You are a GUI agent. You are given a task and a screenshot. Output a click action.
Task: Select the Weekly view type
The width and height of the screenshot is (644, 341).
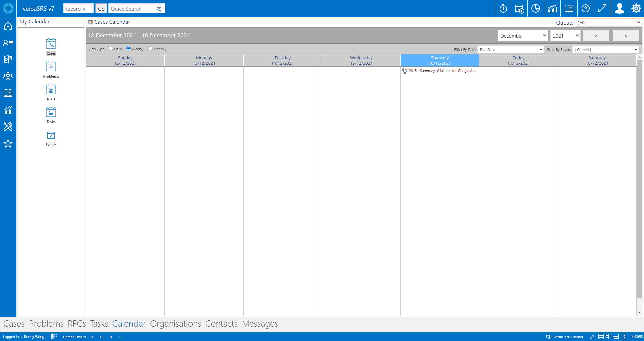point(129,48)
